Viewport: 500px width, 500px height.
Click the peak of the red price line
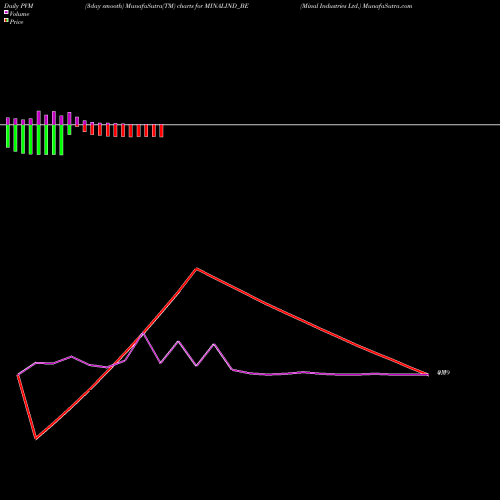pyautogui.click(x=197, y=268)
